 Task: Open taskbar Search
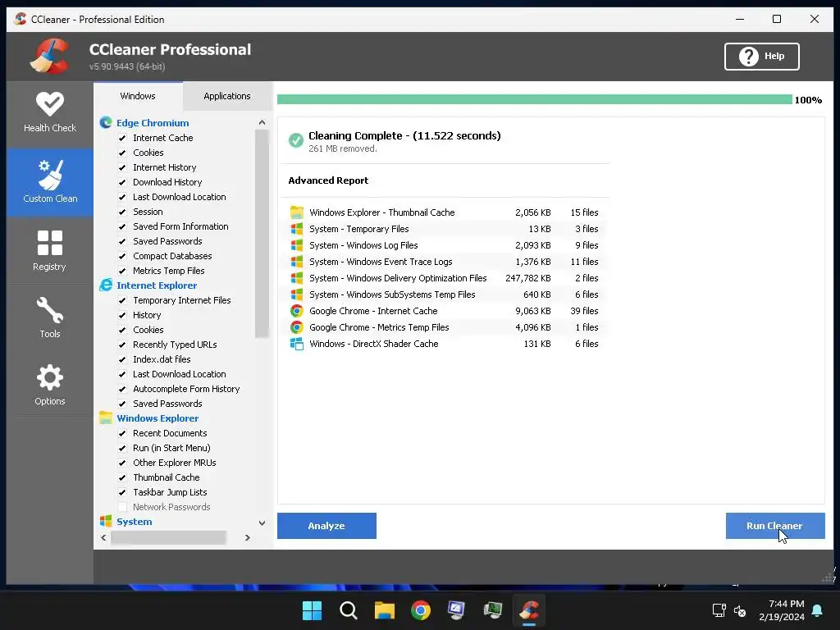[x=348, y=610]
